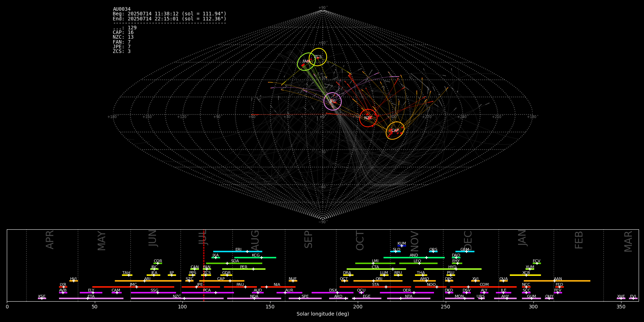Click the APR month label
644x322 pixels.
50,240
